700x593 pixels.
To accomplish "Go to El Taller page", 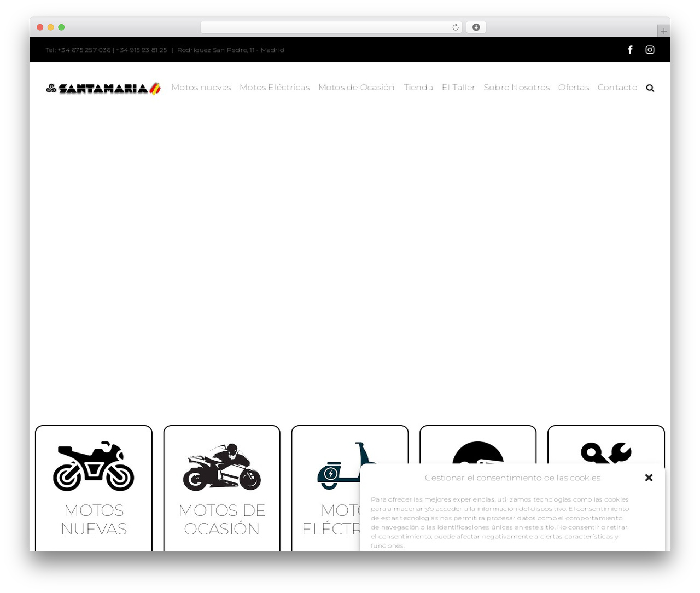I will coord(458,88).
